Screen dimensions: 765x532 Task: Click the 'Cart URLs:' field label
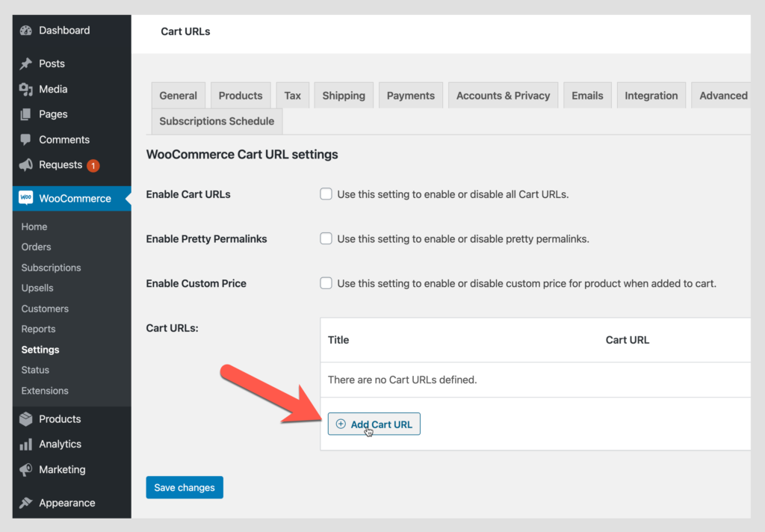[x=173, y=328]
